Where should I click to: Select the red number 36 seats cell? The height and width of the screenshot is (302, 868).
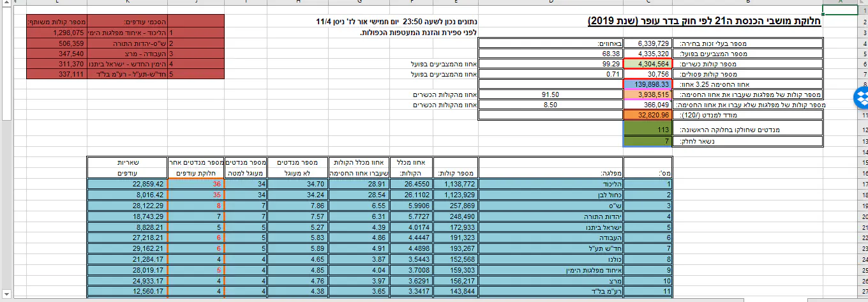(195, 185)
